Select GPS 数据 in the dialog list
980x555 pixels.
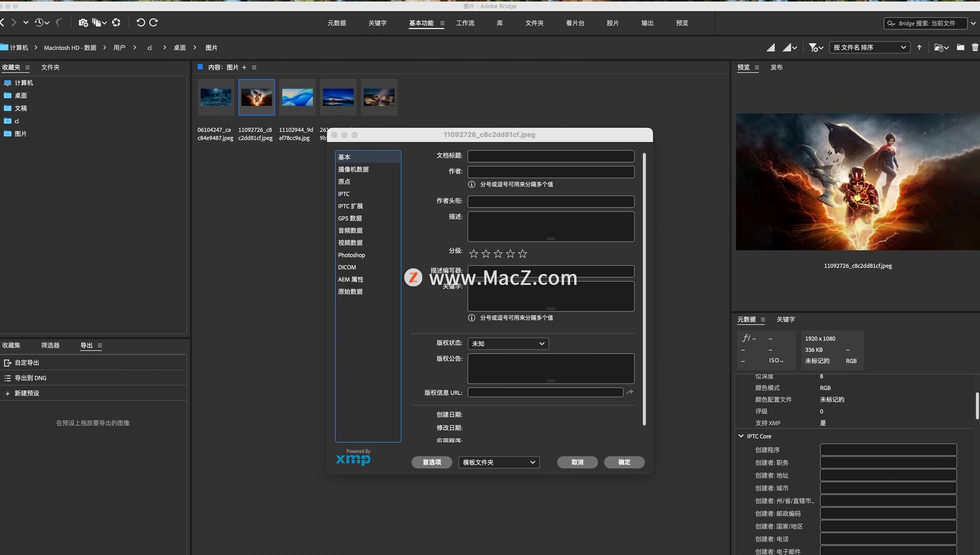(368, 218)
